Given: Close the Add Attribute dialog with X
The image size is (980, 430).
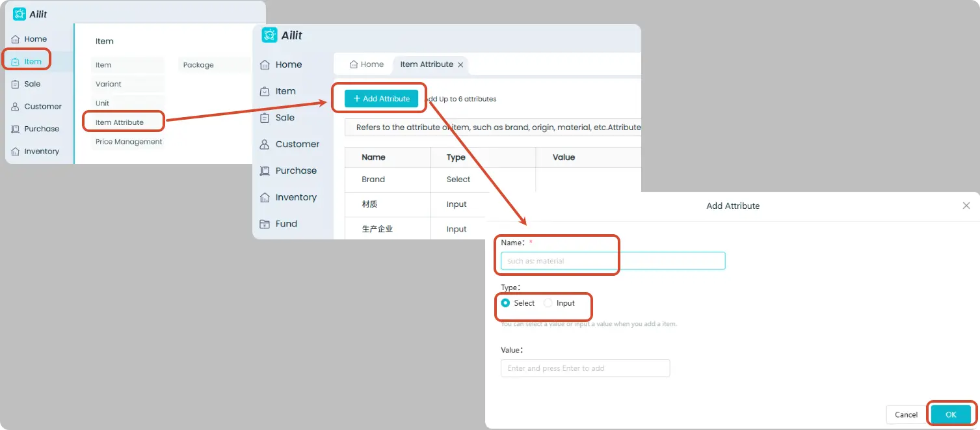Looking at the screenshot, I should pos(966,206).
